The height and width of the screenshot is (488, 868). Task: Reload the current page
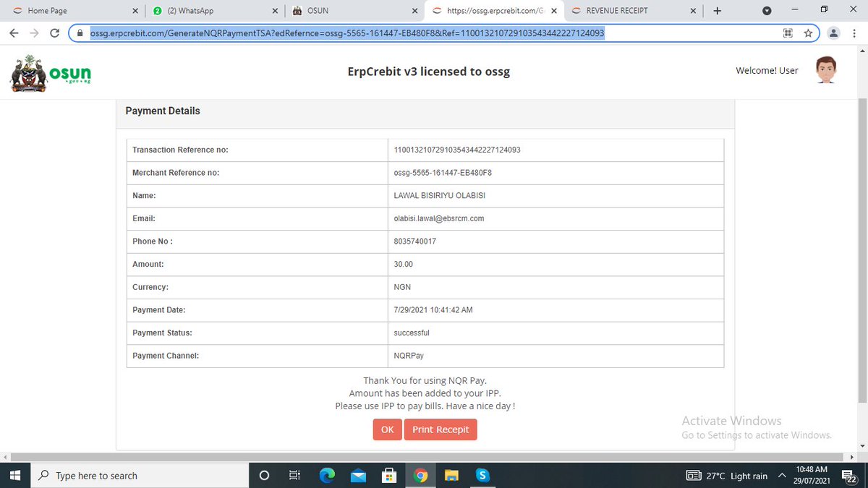[54, 33]
